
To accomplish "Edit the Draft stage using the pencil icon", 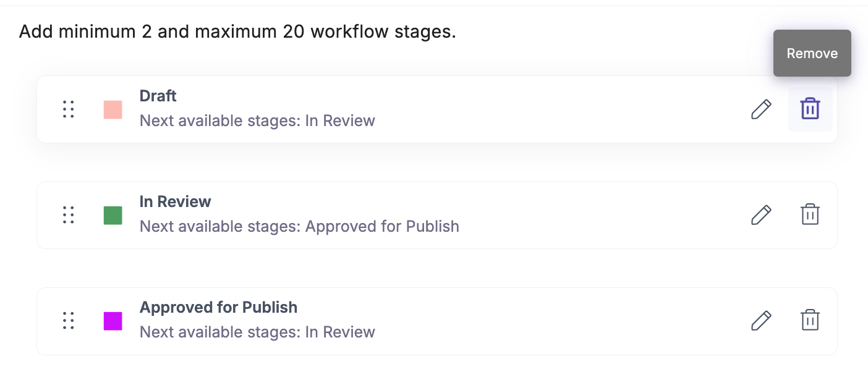I will point(761,109).
